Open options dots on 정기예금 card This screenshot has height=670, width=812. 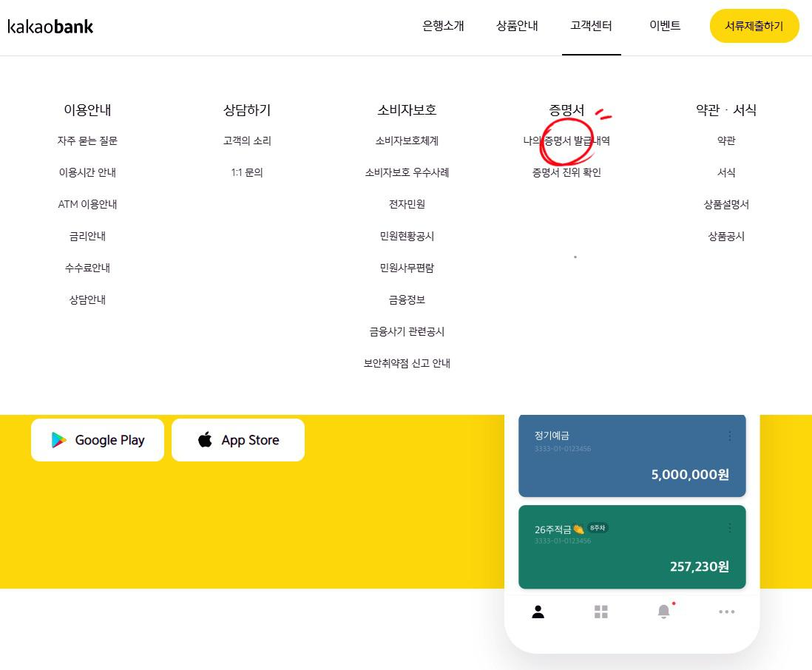tap(730, 436)
